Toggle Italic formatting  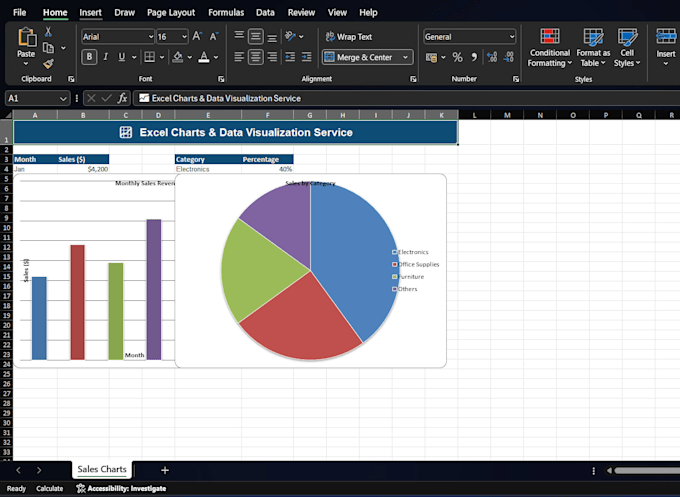pyautogui.click(x=105, y=57)
